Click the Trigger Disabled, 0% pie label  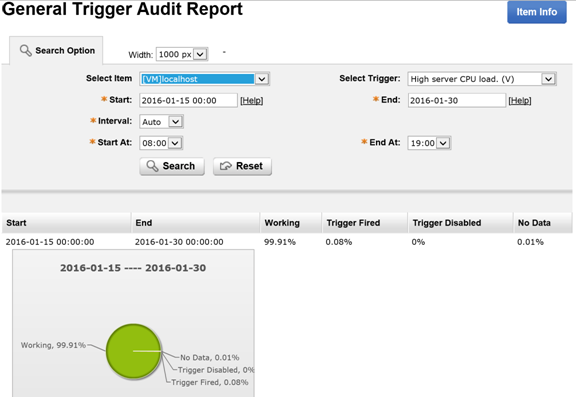pos(216,370)
